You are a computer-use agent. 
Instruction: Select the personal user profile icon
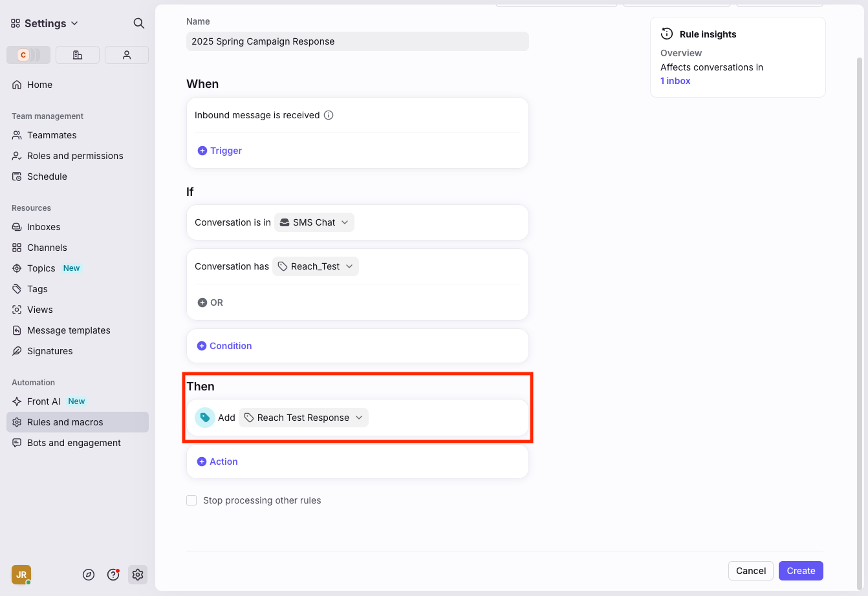127,55
